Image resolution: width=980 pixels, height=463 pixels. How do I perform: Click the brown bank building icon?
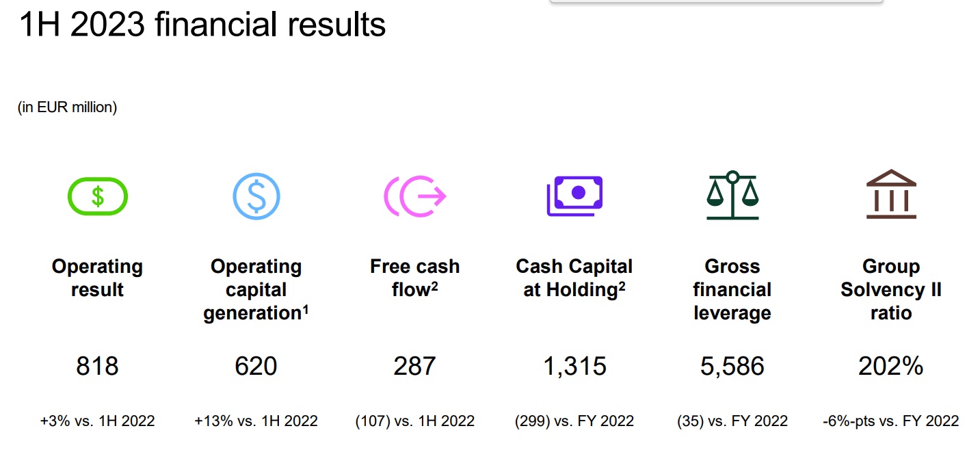(x=891, y=195)
